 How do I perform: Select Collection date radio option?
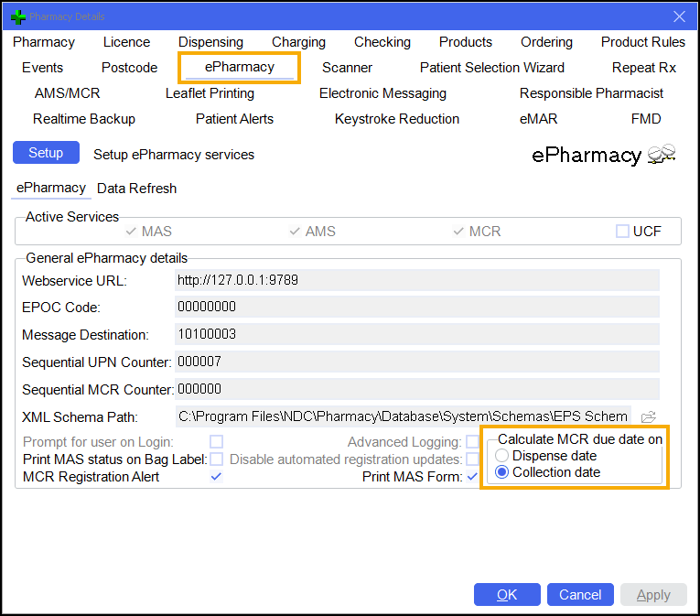coord(502,472)
